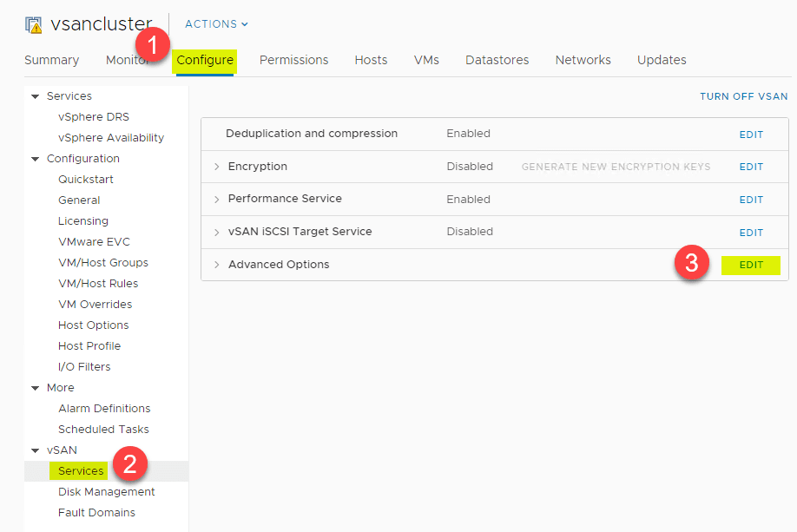
Task: Edit the vSAN iSCSI Target Service
Action: pos(751,233)
